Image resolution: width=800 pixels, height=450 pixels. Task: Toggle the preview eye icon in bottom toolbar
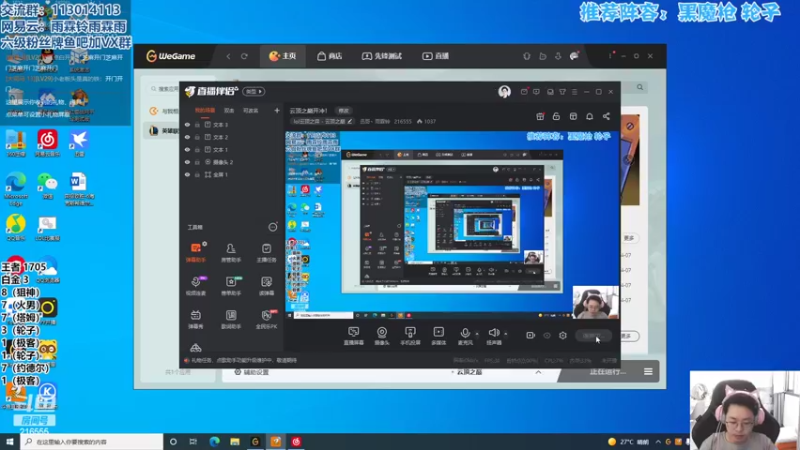[x=547, y=335]
